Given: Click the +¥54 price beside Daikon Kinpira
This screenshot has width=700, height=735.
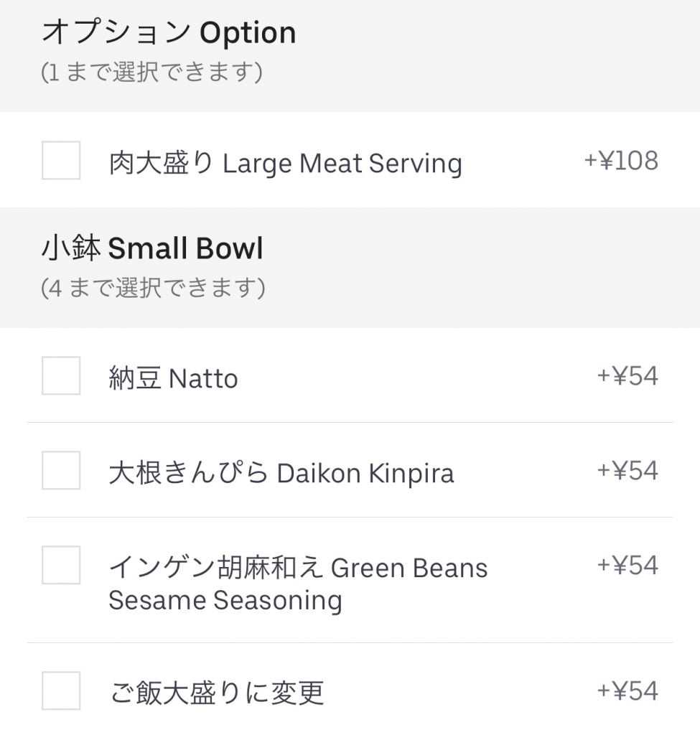Looking at the screenshot, I should 627,471.
